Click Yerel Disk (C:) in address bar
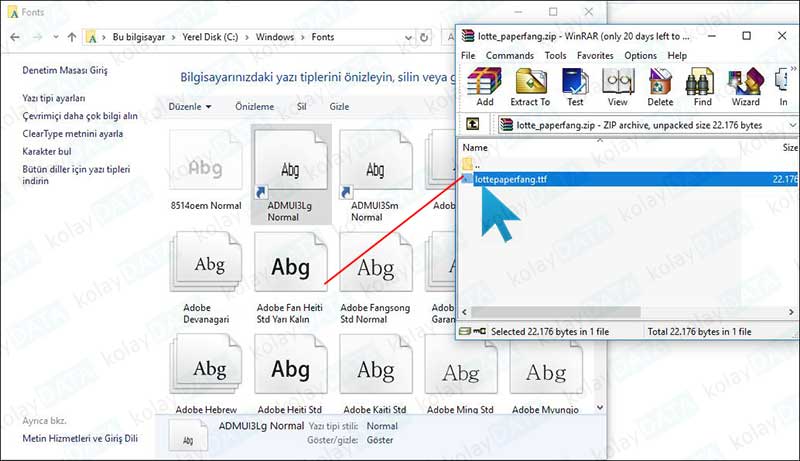800x461 pixels. coord(210,37)
